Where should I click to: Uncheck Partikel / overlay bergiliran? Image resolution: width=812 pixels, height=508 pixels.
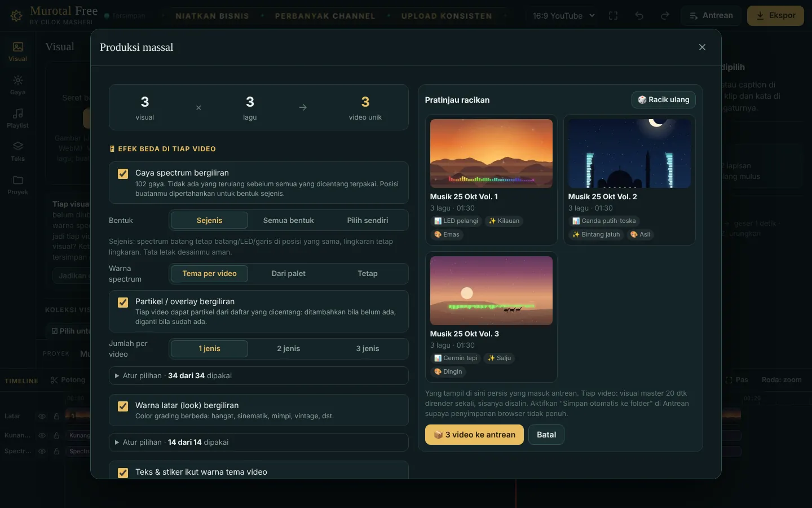click(x=123, y=303)
